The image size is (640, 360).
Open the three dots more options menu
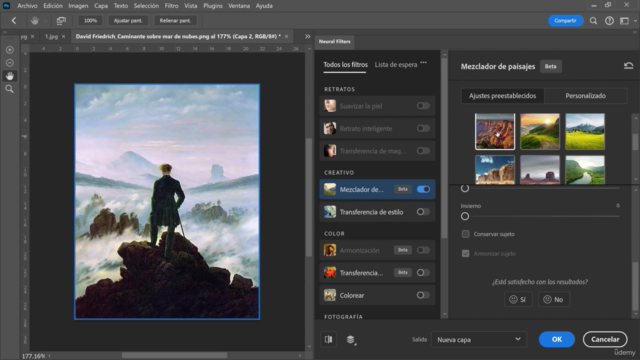(424, 63)
